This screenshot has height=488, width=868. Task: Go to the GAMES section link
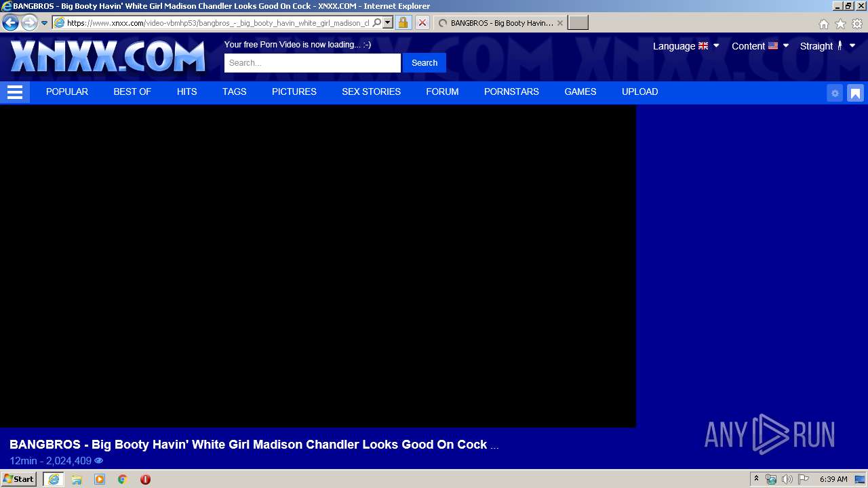(x=580, y=92)
